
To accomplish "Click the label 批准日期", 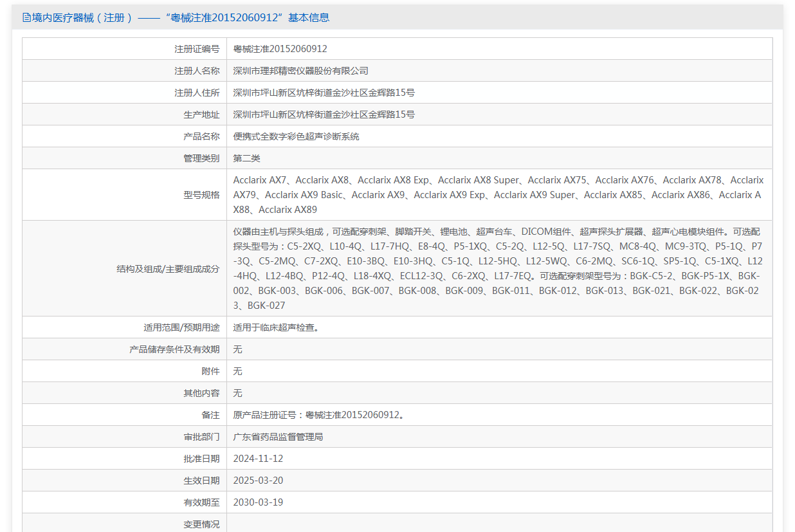I will click(201, 459).
